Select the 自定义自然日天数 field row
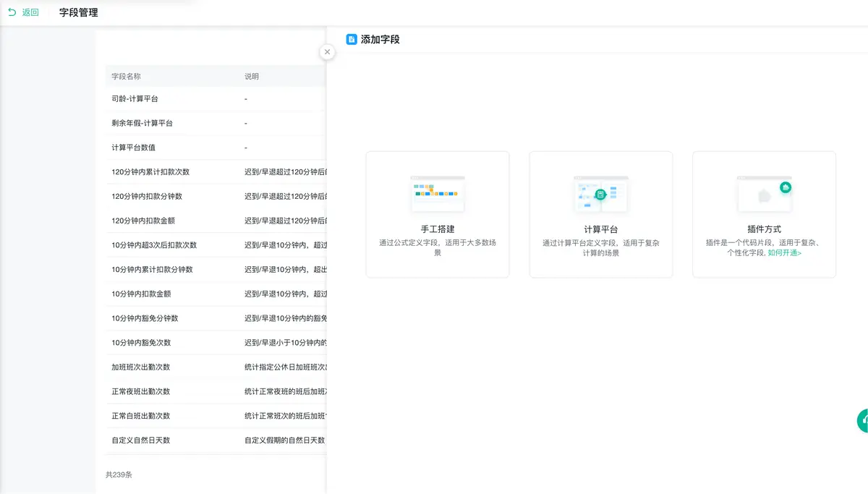868x494 pixels. [x=141, y=440]
